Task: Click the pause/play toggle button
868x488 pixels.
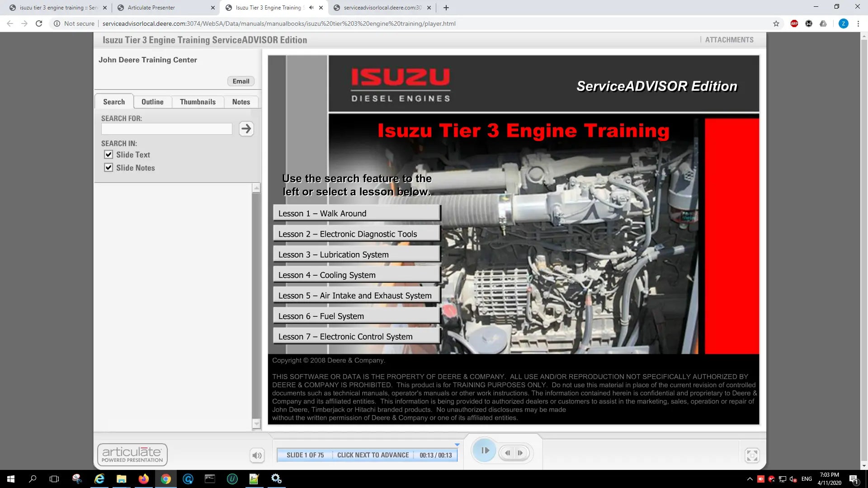Action: tap(485, 450)
